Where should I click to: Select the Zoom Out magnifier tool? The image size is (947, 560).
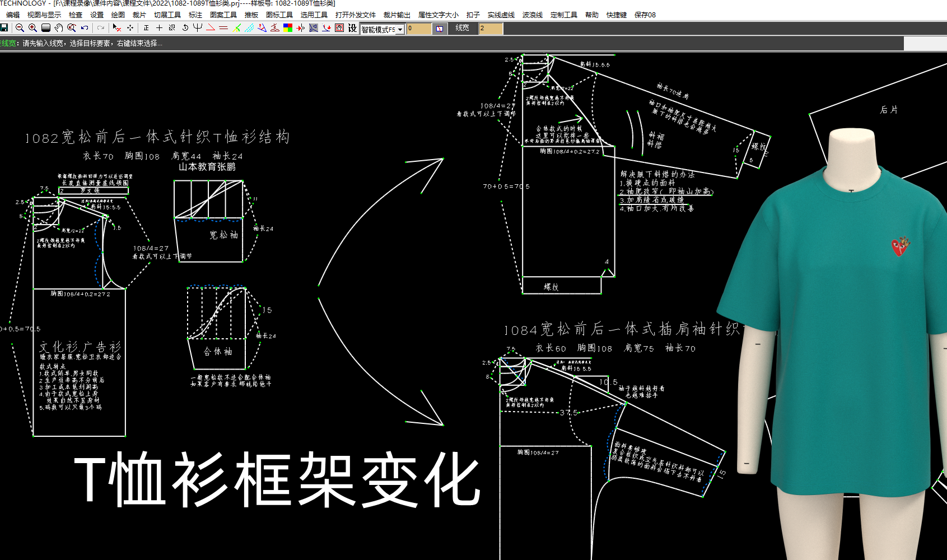tap(20, 28)
